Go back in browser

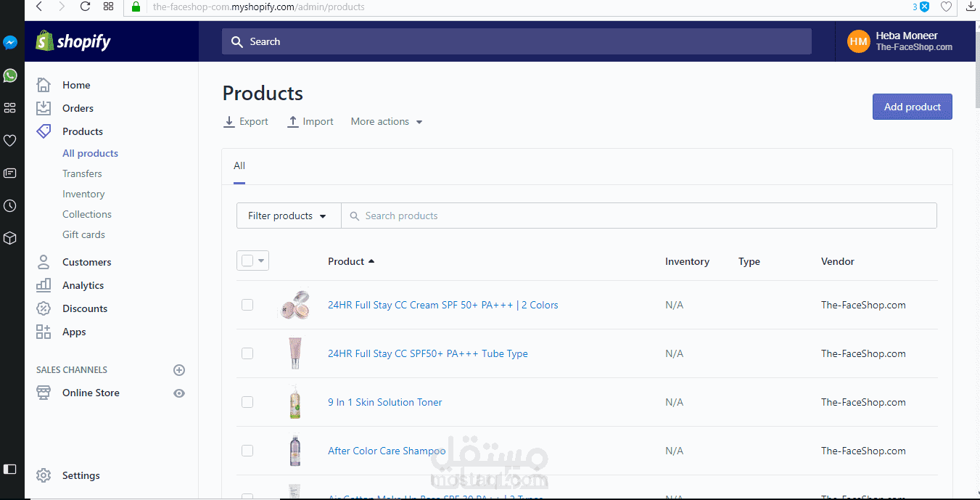39,7
